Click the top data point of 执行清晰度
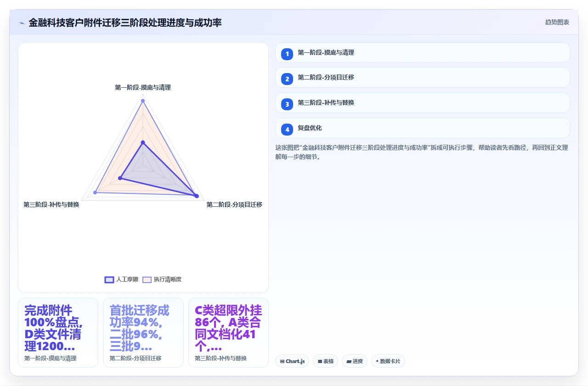Viewport: 588px width, 386px height. [143, 101]
